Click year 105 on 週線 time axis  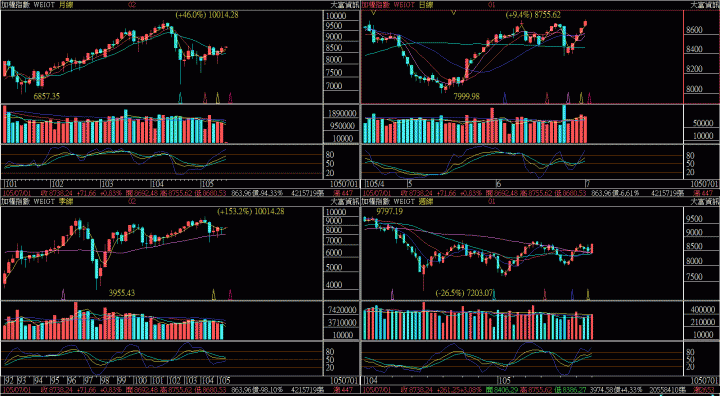[505, 380]
